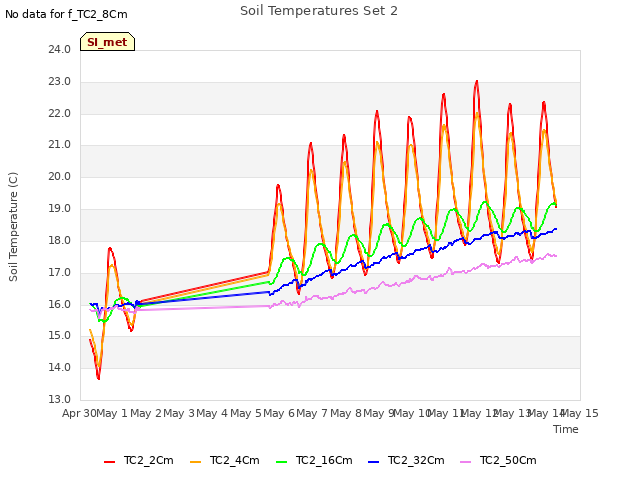
Task: Click the TC2_4Cm legend entry
Action: tap(225, 460)
